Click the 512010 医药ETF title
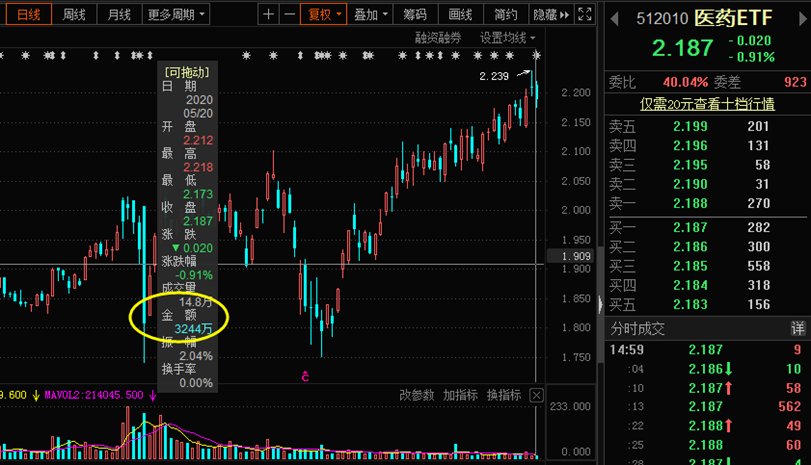Viewport: 811px width, 465px height. [704, 19]
